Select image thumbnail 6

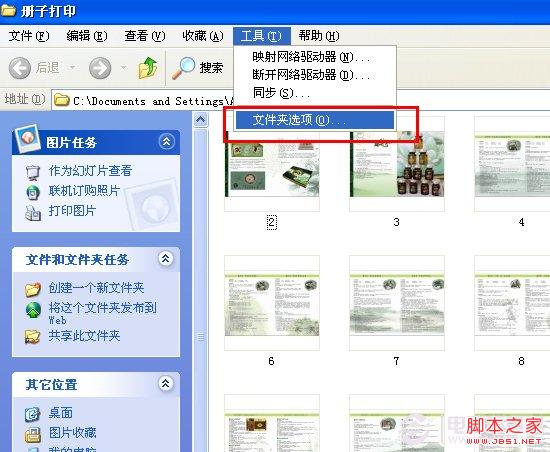(272, 303)
